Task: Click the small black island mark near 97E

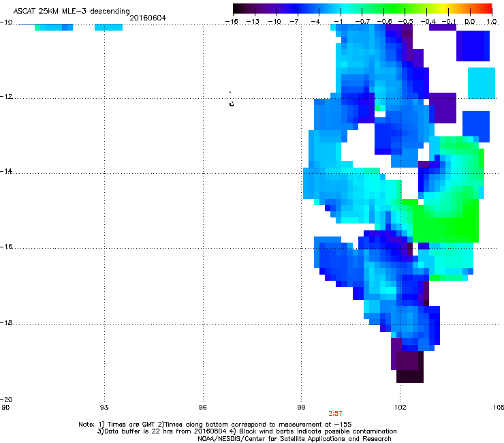Action: (232, 104)
